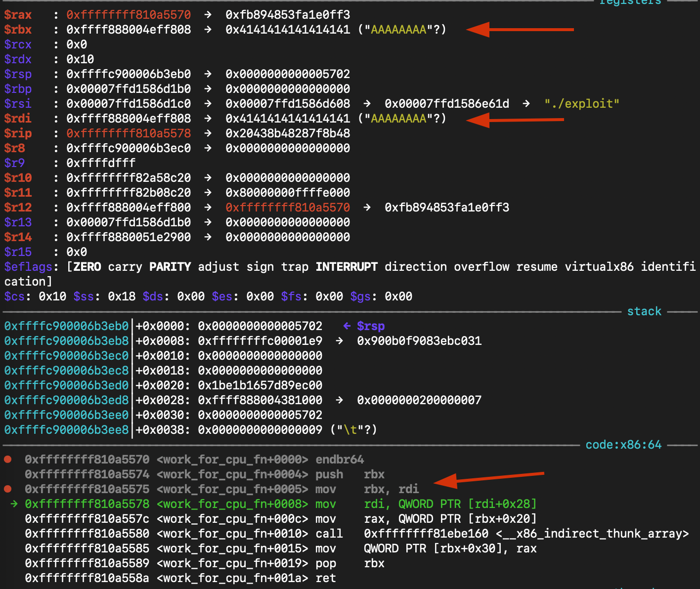Click the red arrow beside push rbx line
Image resolution: width=700 pixels, height=589 pixels.
point(488,478)
